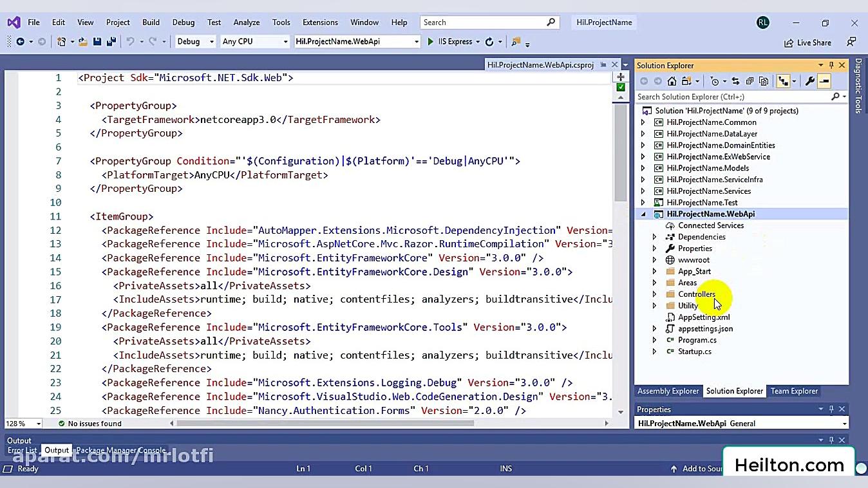Click the editor horizontal scrollbar thumb
Screen dimensions: 868x488
[x=325, y=424]
